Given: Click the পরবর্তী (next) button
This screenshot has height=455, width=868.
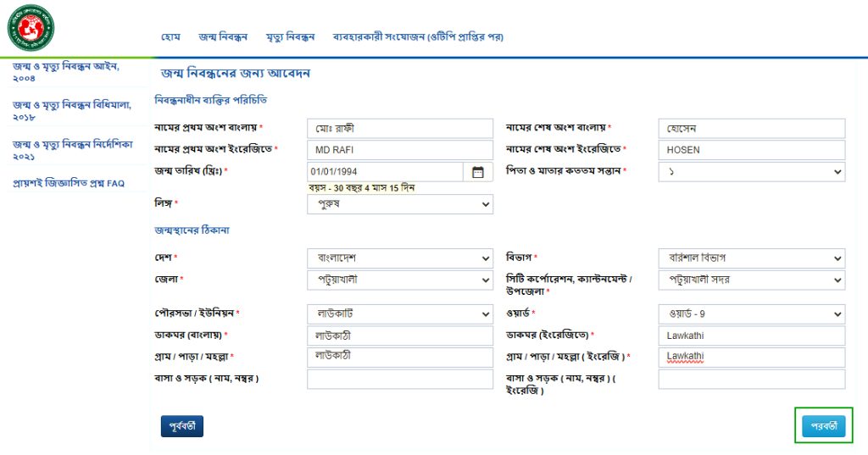Looking at the screenshot, I should click(x=824, y=426).
